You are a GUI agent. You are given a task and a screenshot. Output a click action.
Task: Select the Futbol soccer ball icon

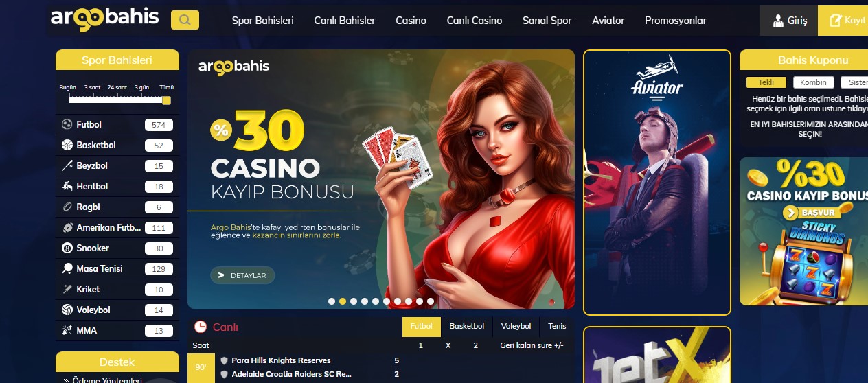click(x=67, y=125)
